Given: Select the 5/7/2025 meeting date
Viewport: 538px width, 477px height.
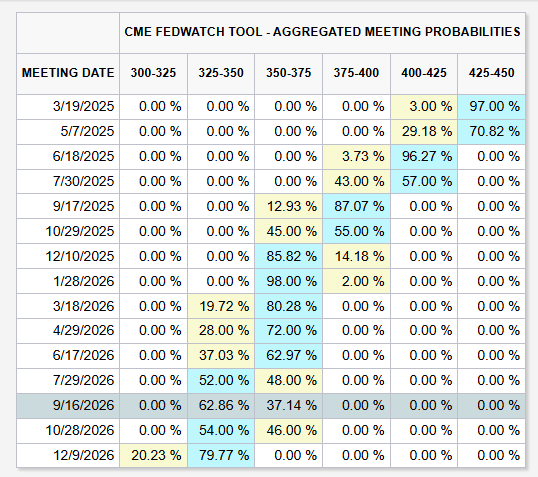Looking at the screenshot, I should click(x=68, y=132).
